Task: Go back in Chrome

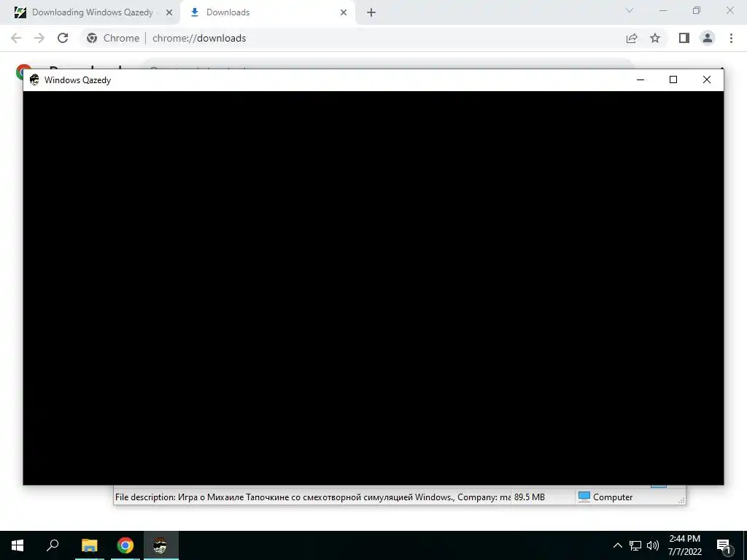Action: [16, 38]
